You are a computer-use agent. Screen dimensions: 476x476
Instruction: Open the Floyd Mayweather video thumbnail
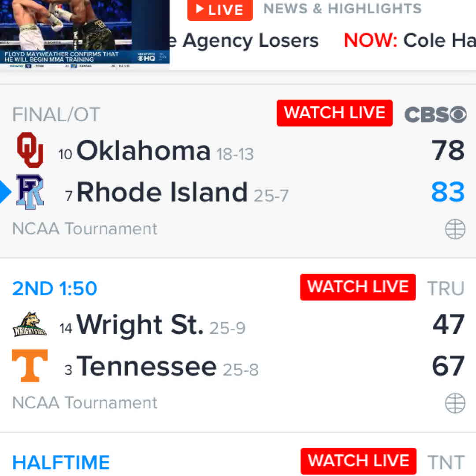(84, 34)
